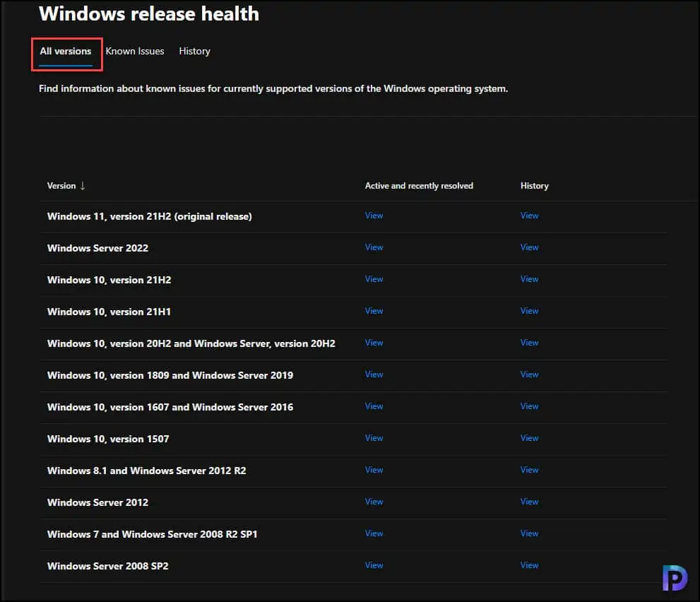Click the 'Find information about known issues' description
The height and width of the screenshot is (602, 700).
tap(273, 88)
